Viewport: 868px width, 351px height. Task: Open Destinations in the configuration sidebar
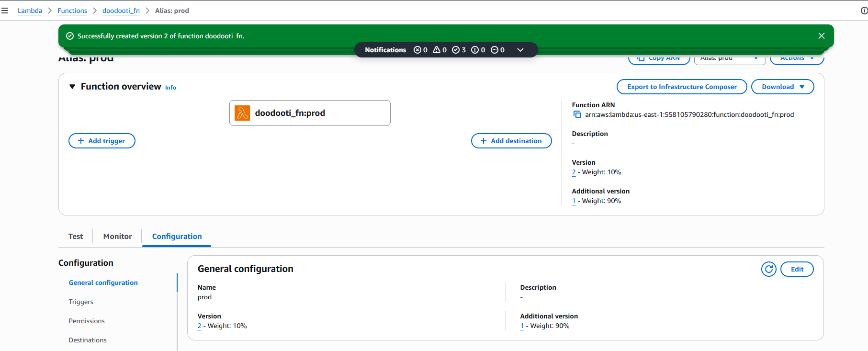(88, 340)
